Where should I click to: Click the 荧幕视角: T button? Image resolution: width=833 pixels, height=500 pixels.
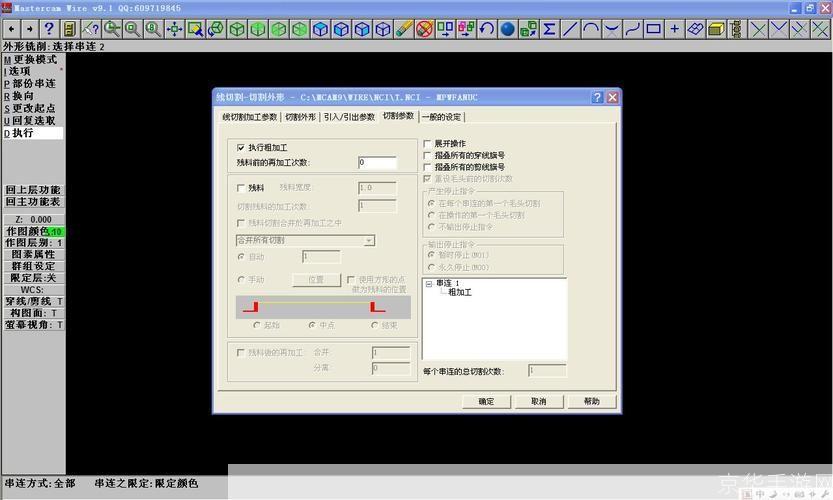(33, 325)
